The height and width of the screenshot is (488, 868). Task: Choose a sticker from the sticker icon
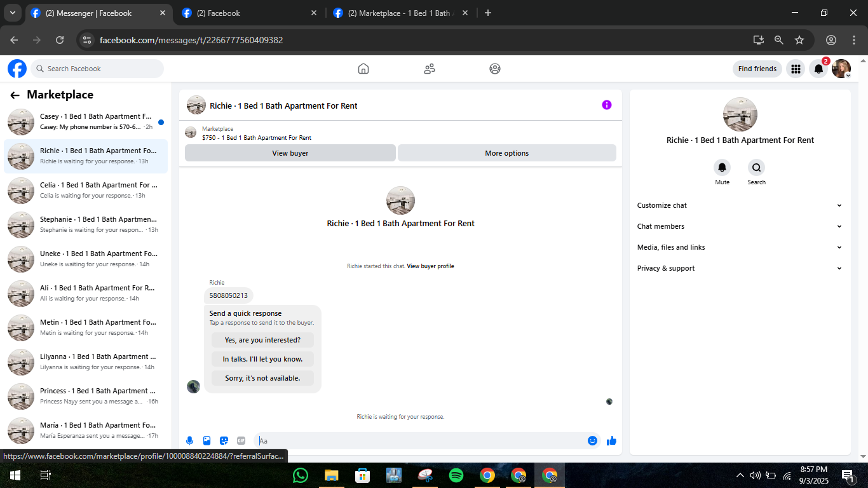[x=224, y=440]
